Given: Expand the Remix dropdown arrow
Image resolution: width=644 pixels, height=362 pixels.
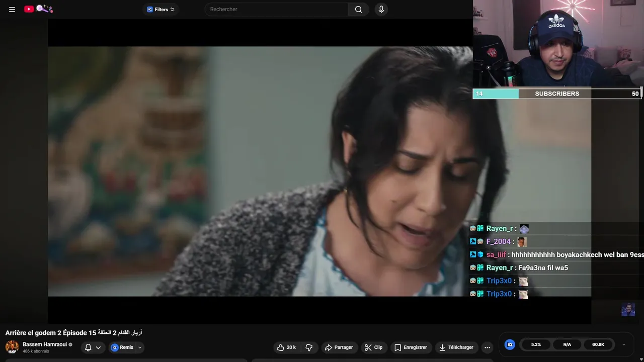Looking at the screenshot, I should (140, 347).
